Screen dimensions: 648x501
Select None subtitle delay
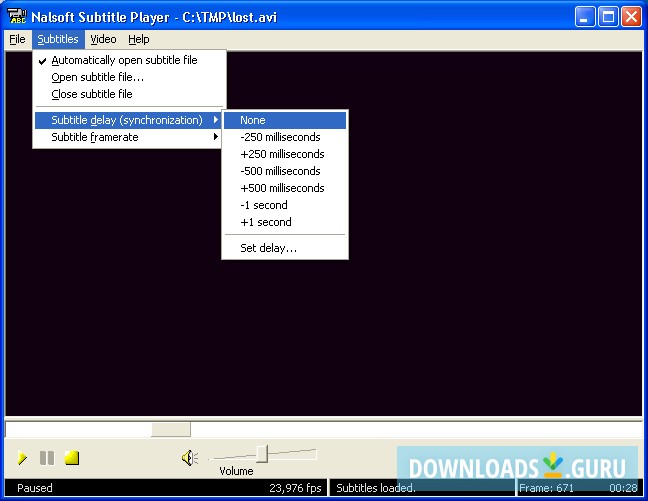[x=285, y=120]
